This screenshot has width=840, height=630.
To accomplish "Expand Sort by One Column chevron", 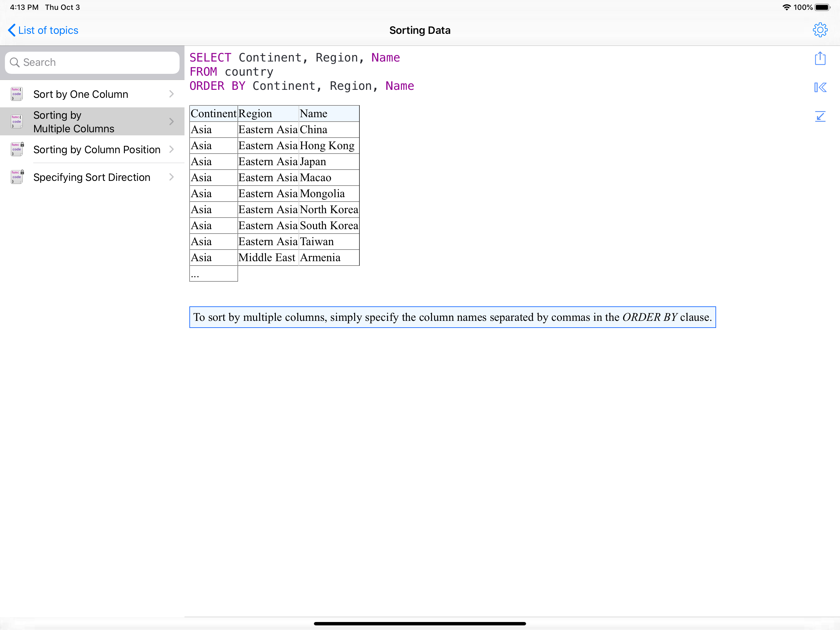I will (171, 94).
